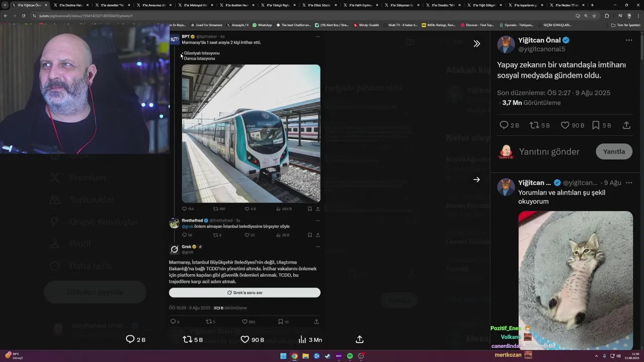Open 'Daha fazla' in dimmed left menu
The height and width of the screenshot is (362, 644).
[80, 266]
